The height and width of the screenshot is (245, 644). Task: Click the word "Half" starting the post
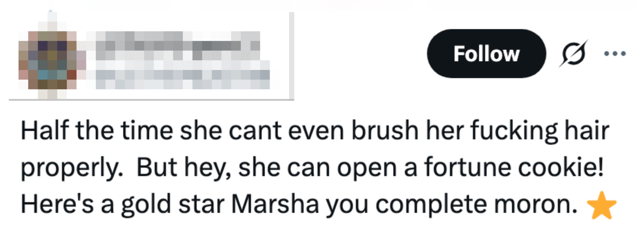pos(45,130)
